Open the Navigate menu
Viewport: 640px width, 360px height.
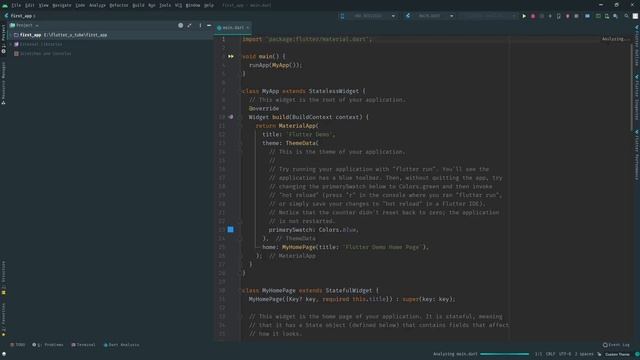click(62, 5)
